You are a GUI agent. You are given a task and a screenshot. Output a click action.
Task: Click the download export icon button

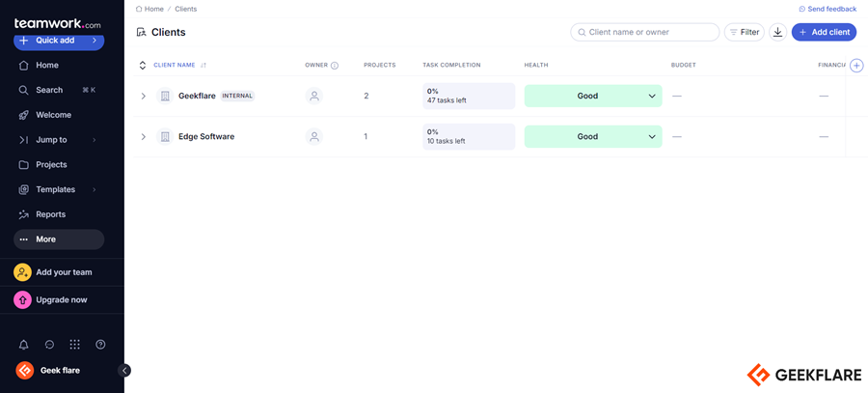pos(777,32)
